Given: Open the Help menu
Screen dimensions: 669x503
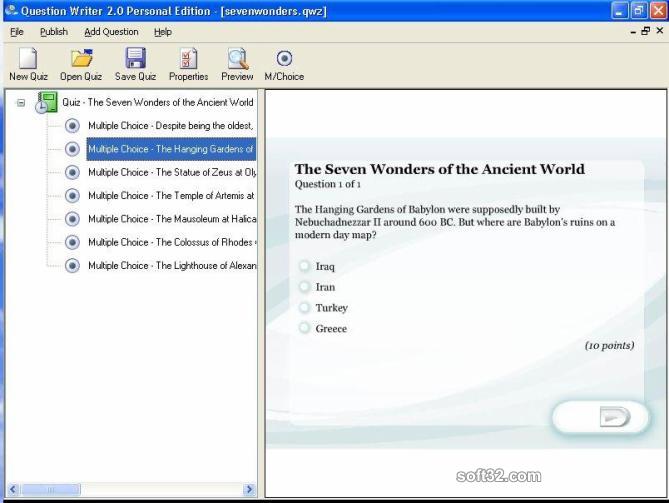Looking at the screenshot, I should click(x=163, y=32).
